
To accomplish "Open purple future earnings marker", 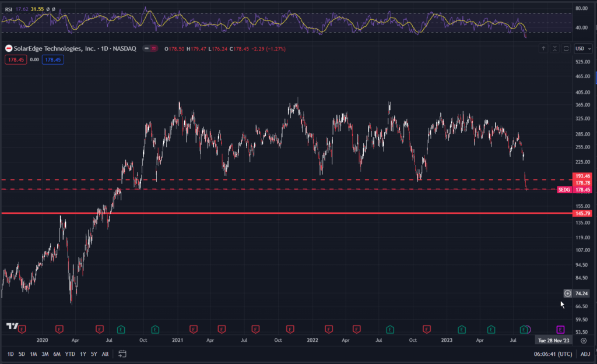I will coord(560,329).
